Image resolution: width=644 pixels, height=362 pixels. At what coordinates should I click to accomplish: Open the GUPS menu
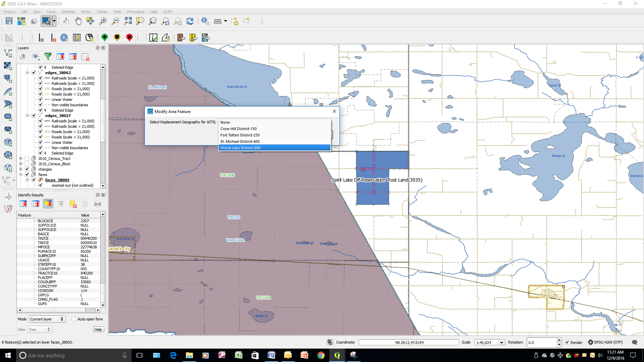(x=168, y=12)
